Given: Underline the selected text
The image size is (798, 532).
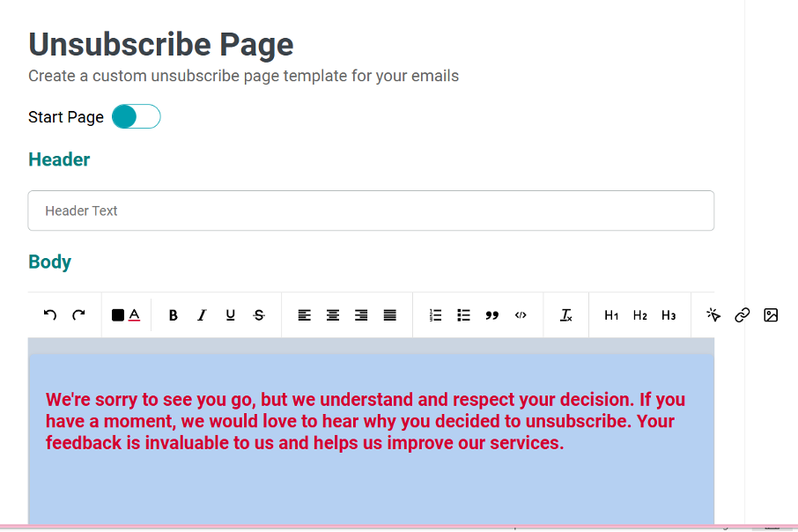Looking at the screenshot, I should point(231,315).
